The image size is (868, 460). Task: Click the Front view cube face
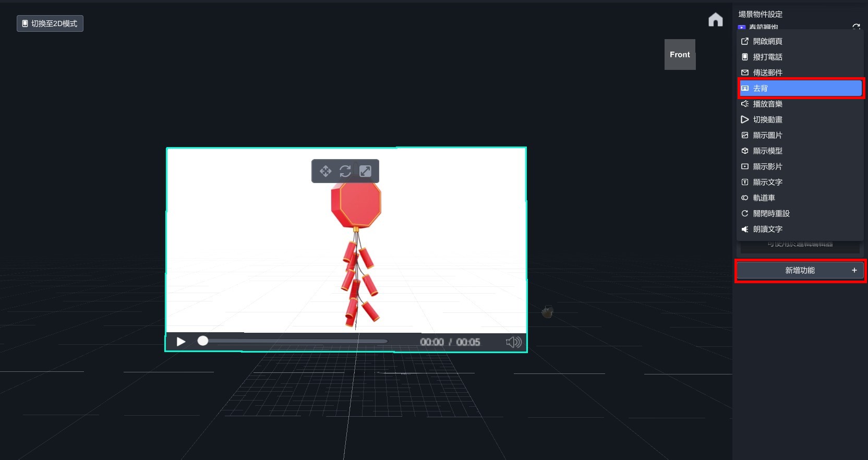coord(680,55)
